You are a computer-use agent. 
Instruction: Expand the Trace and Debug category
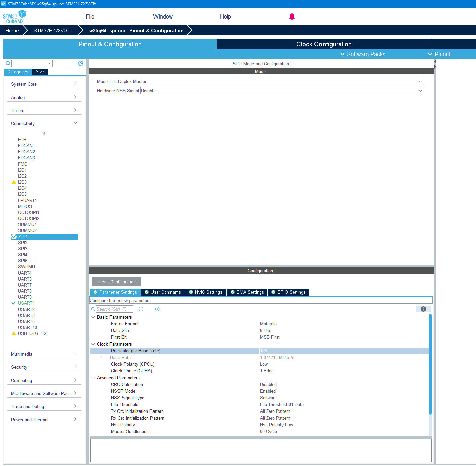click(44, 406)
